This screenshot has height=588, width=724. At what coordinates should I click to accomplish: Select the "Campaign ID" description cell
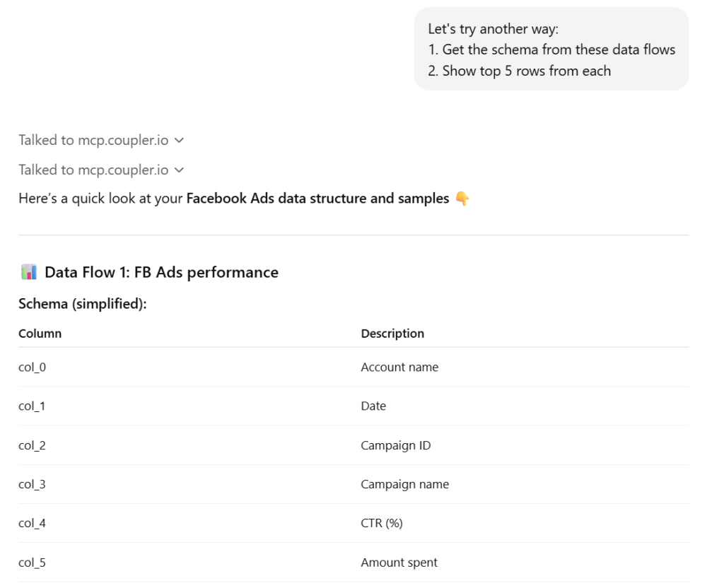click(x=395, y=445)
